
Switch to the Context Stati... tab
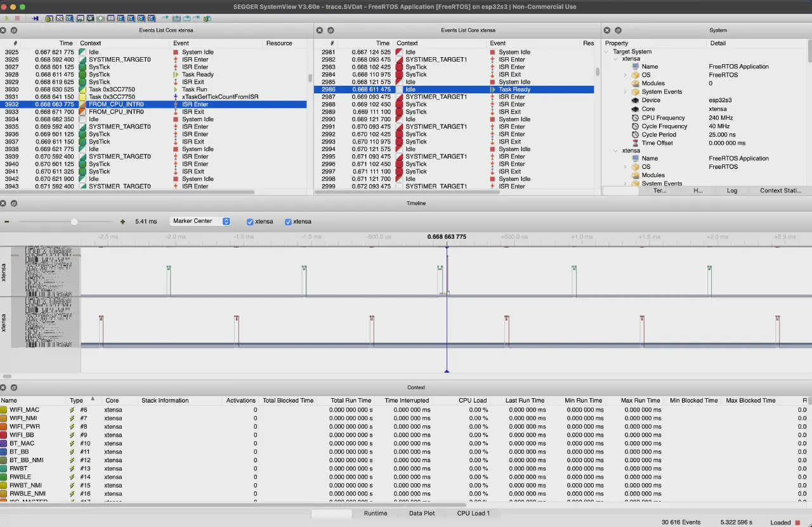(x=780, y=190)
